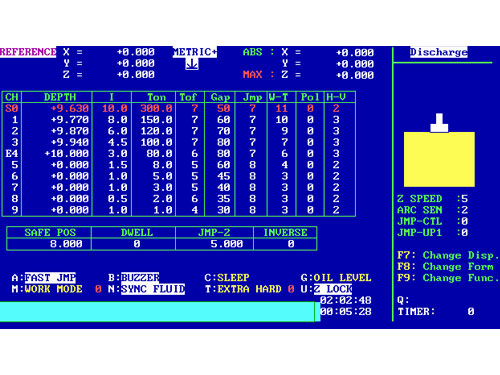This screenshot has width=500, height=375.
Task: Toggle the A: FAST JMP option
Action: (x=44, y=278)
